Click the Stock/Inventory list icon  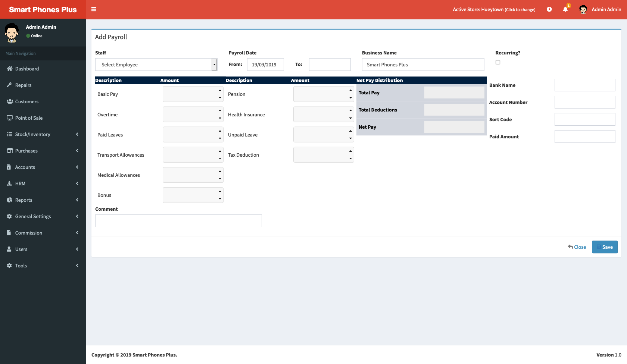10,134
